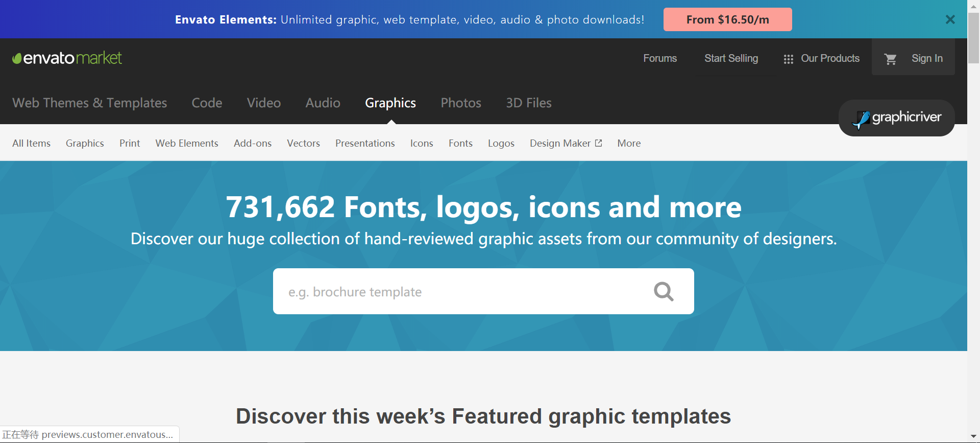Click the scrollbar down arrow
This screenshot has width=980, height=443.
[x=974, y=437]
